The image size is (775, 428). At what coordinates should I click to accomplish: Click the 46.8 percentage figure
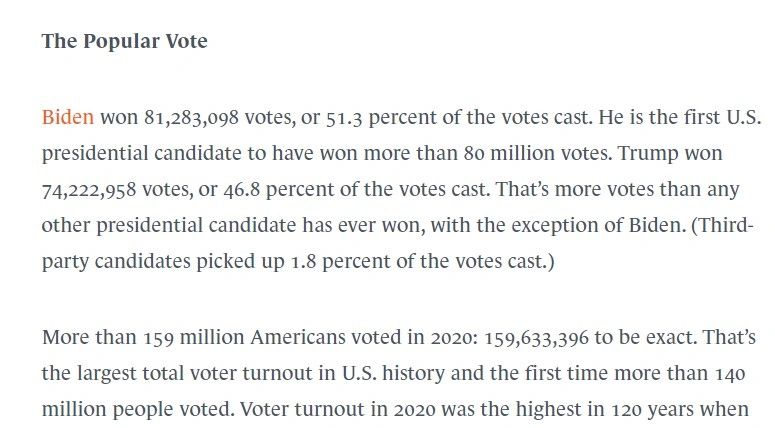(242, 190)
